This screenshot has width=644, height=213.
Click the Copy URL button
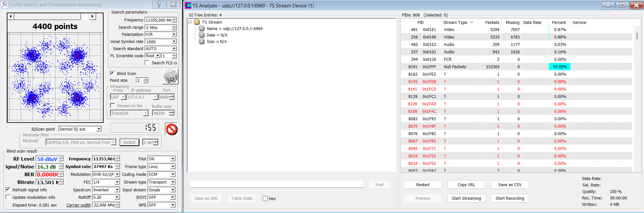(466, 185)
